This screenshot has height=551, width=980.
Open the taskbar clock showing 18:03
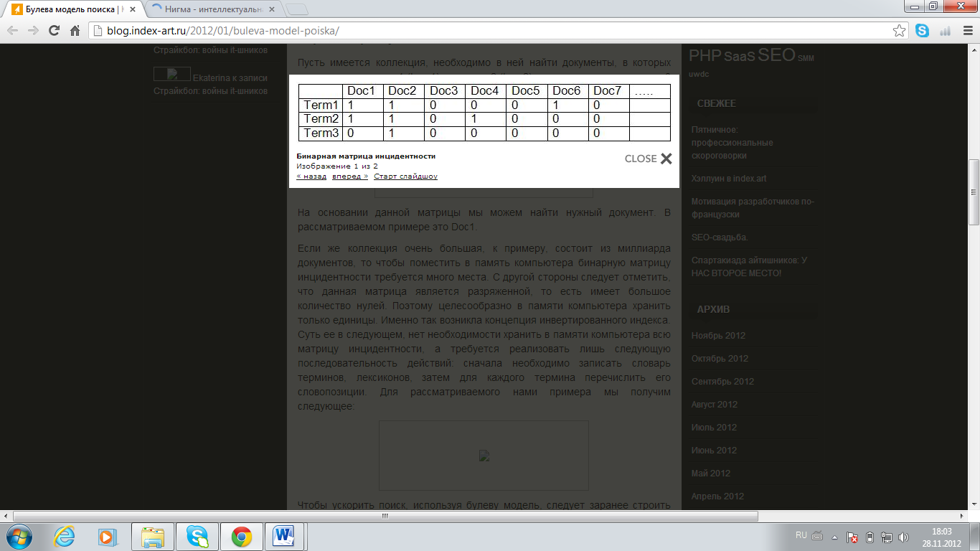pyautogui.click(x=941, y=537)
